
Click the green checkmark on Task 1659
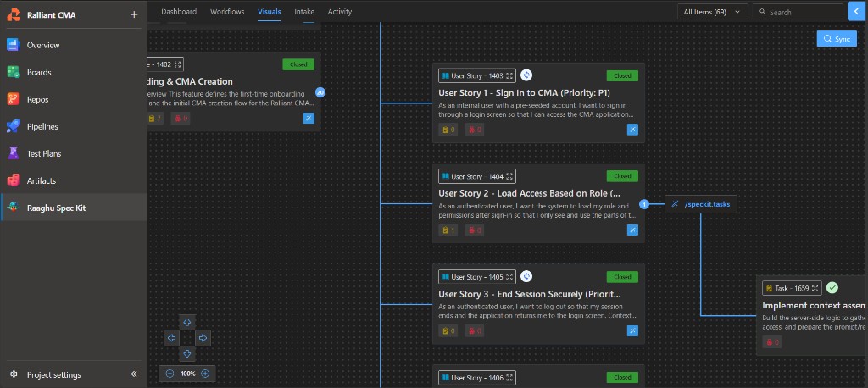[x=832, y=288]
